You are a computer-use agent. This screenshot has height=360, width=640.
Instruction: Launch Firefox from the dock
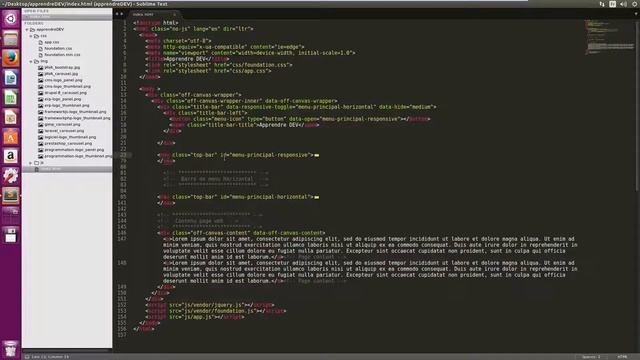[11, 58]
